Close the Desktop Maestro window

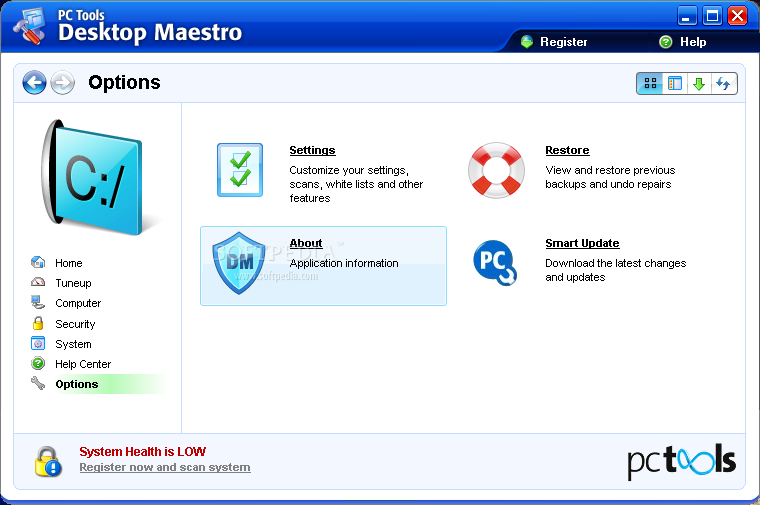(738, 16)
